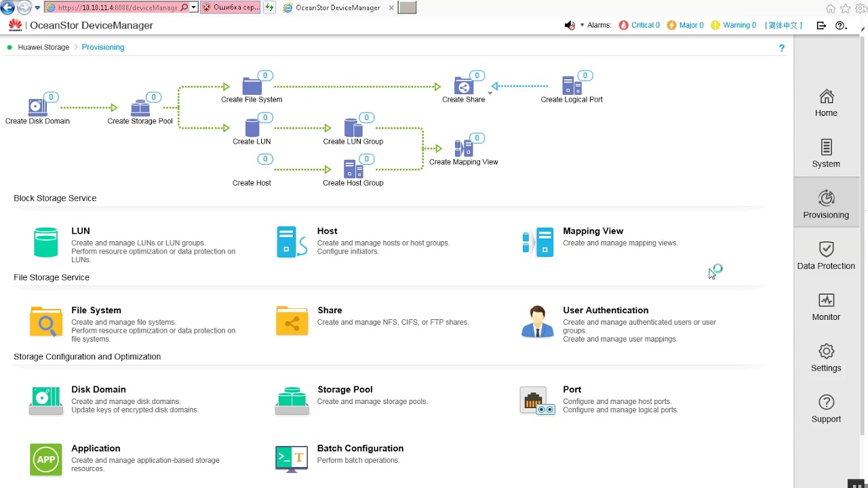Click the browser refresh button
The width and height of the screenshot is (868, 488).
click(270, 7)
